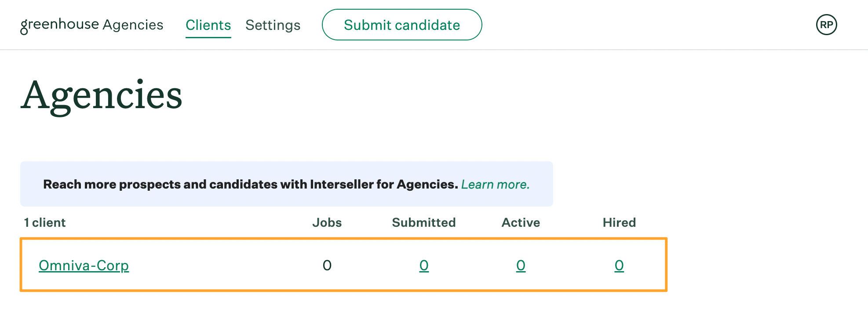Open the Omniva-Corp client link
The height and width of the screenshot is (334, 868).
coord(84,265)
